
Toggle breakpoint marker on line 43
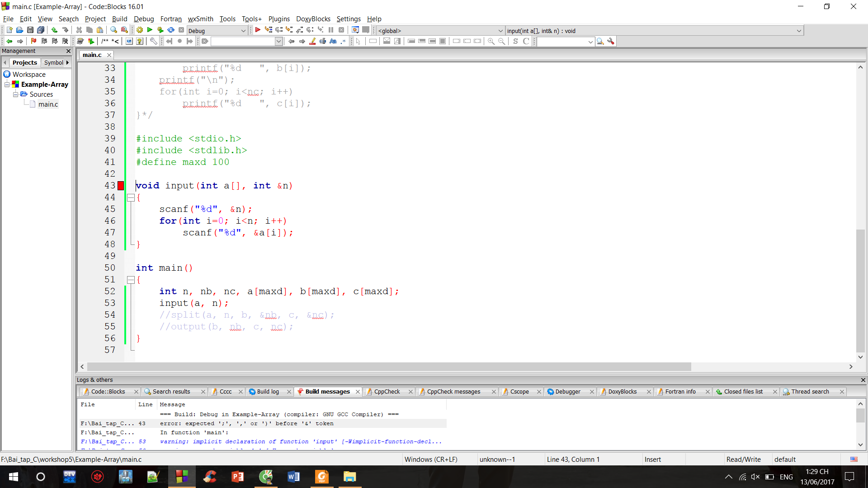click(121, 186)
